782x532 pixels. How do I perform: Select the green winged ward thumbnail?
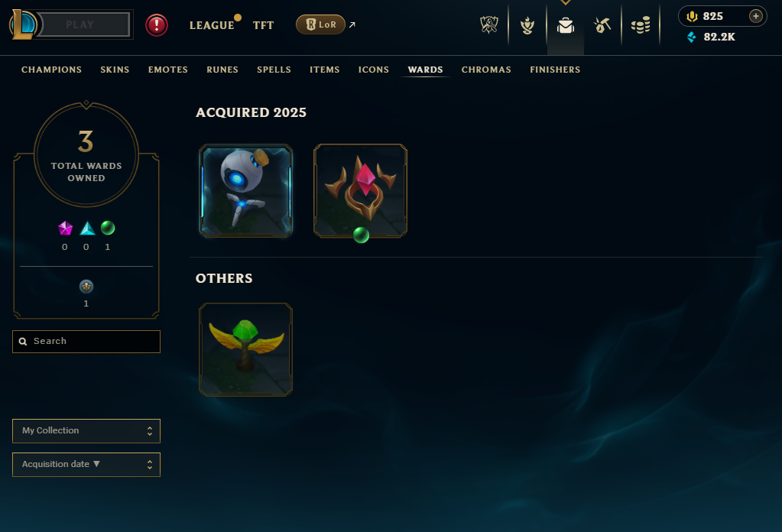coord(246,349)
